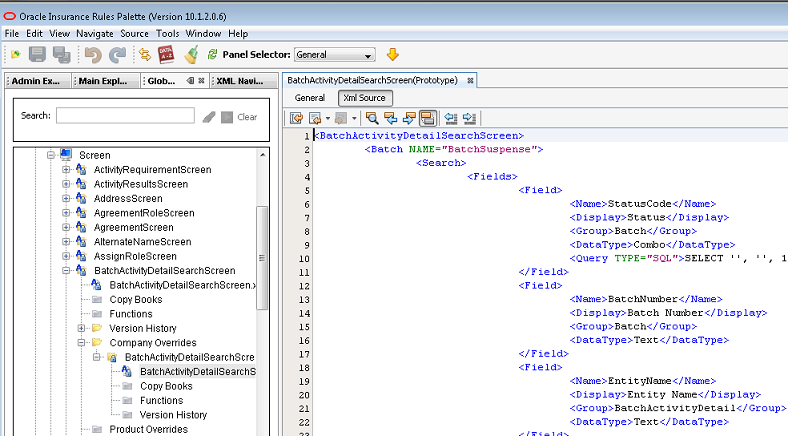Click the orange down arrow beside Panel Selector
The image size is (788, 436).
click(x=392, y=55)
